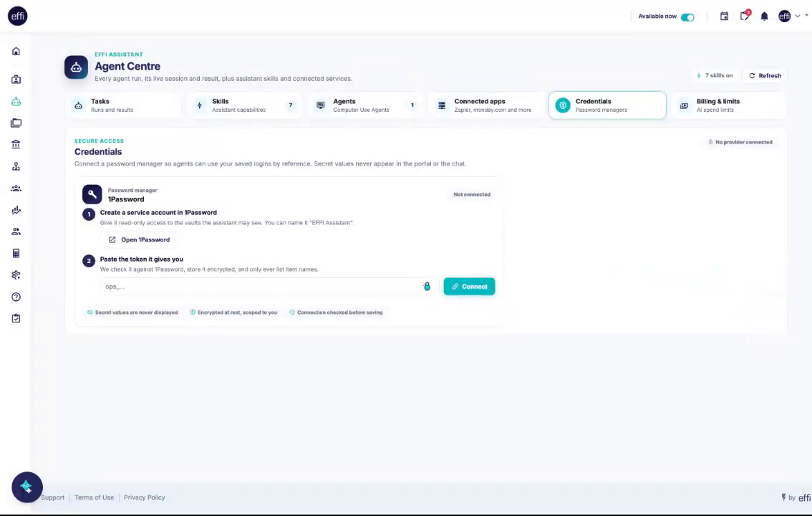Open the stacked folders sidebar icon

click(x=16, y=123)
